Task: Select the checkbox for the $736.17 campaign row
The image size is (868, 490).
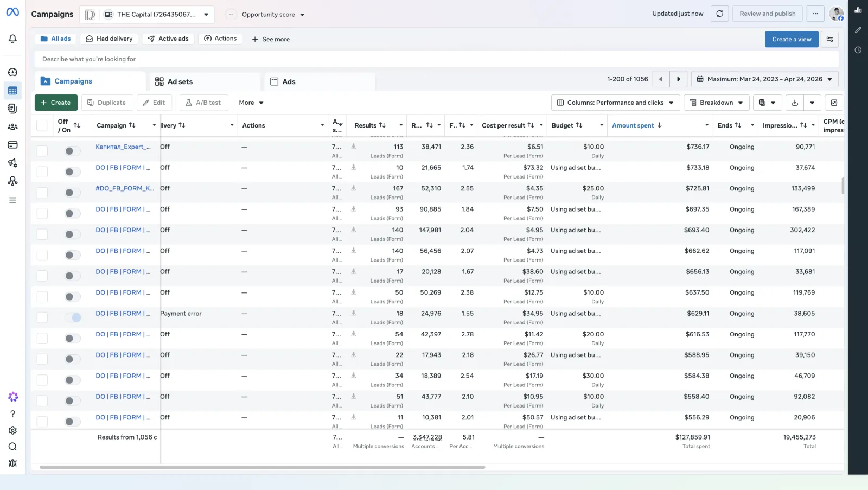Action: 42,151
